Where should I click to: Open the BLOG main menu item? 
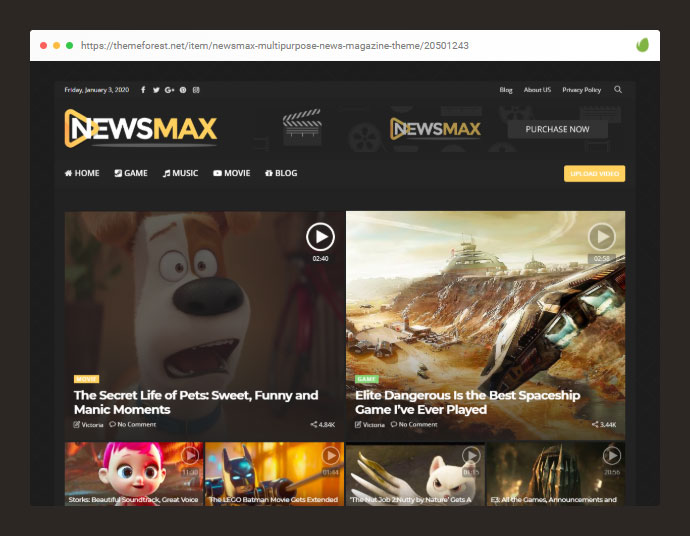[281, 173]
